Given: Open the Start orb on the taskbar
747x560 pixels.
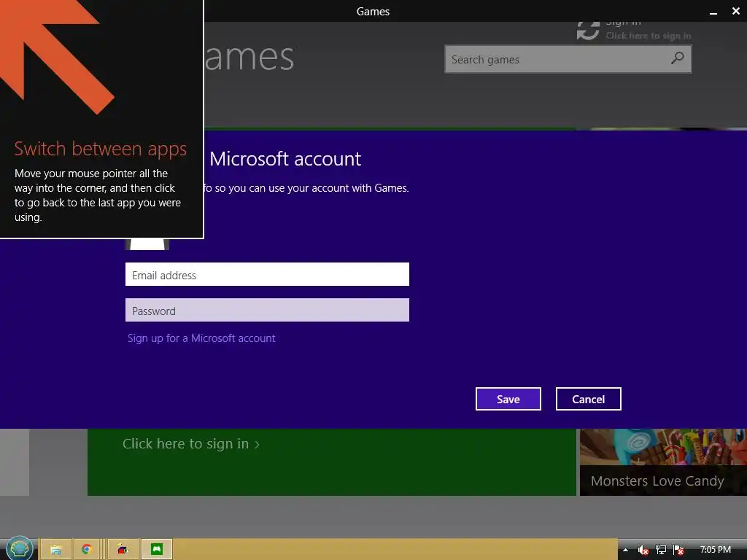Looking at the screenshot, I should (x=19, y=549).
